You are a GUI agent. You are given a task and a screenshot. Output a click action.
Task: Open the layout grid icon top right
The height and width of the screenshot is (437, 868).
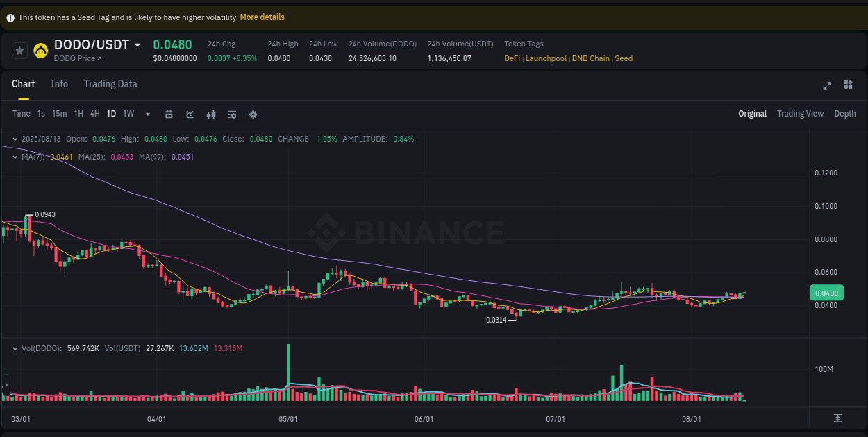[848, 85]
